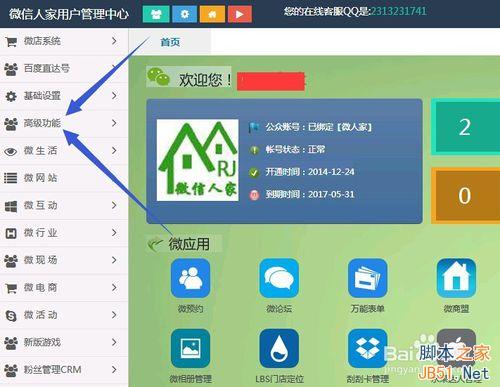This screenshot has height=387, width=500.
Task: Select 微互动 menu label
Action: click(40, 205)
